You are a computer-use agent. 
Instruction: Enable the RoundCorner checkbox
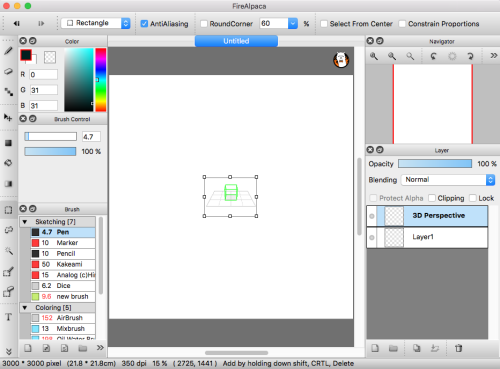pos(204,24)
